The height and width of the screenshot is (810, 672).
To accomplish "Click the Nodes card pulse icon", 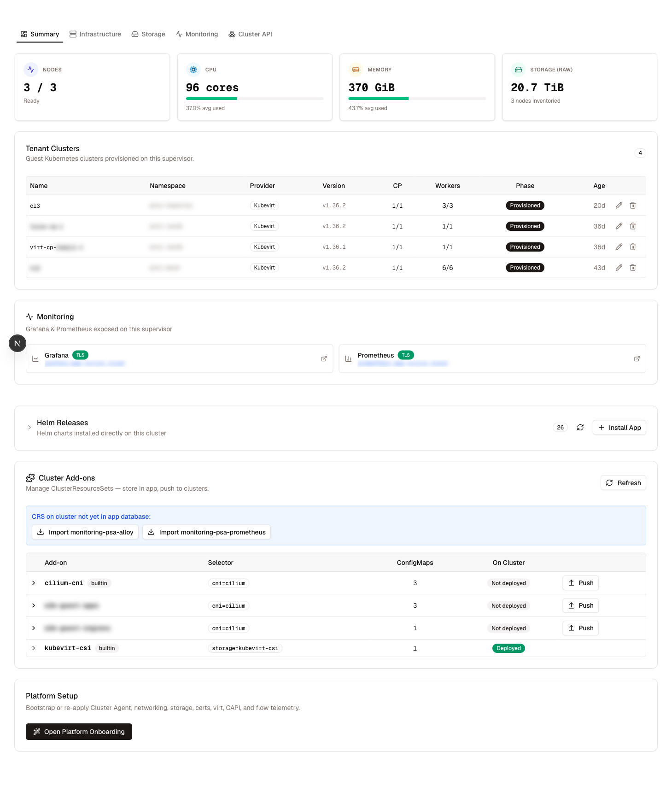I will pos(31,70).
